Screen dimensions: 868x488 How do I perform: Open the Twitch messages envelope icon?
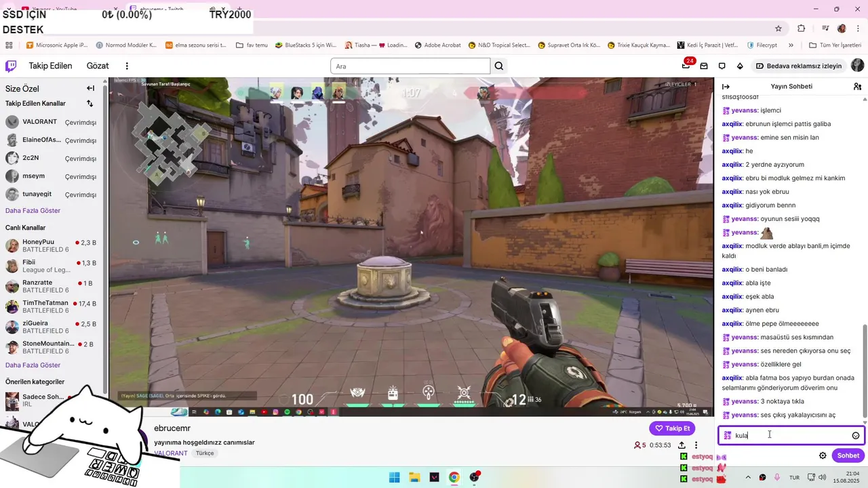(704, 66)
